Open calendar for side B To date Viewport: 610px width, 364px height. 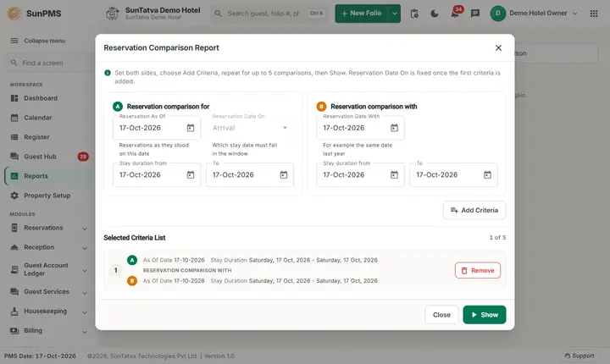pyautogui.click(x=487, y=175)
